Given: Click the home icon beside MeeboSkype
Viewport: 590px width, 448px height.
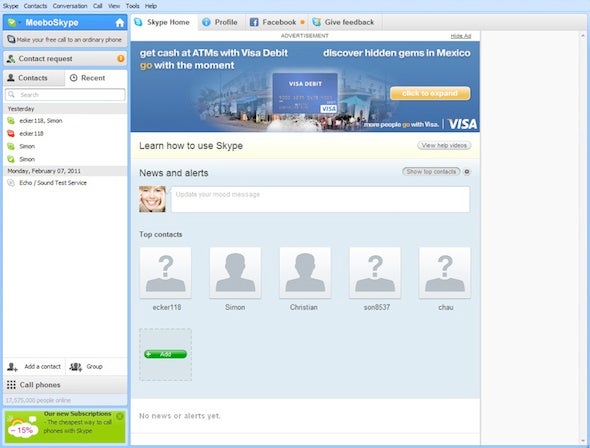Looking at the screenshot, I should (120, 23).
